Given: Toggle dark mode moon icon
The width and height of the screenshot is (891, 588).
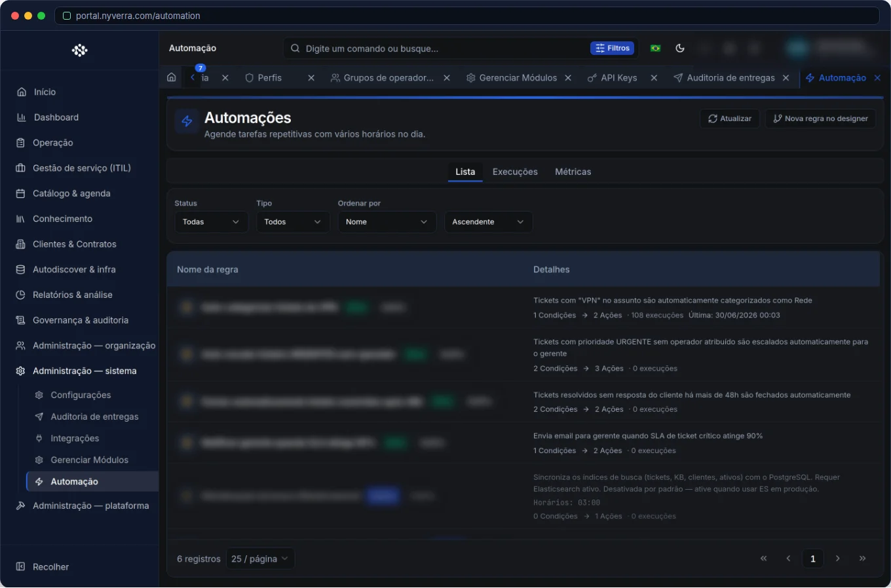Looking at the screenshot, I should click(x=680, y=48).
